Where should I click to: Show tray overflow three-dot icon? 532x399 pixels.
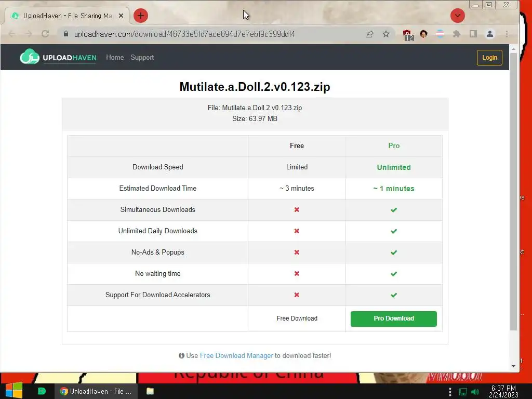450,392
